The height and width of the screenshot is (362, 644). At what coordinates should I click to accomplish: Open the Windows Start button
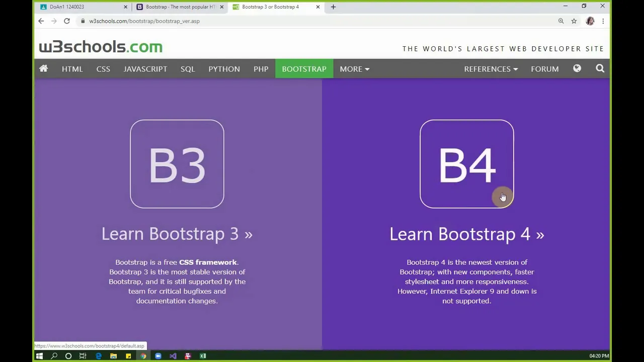pyautogui.click(x=39, y=356)
